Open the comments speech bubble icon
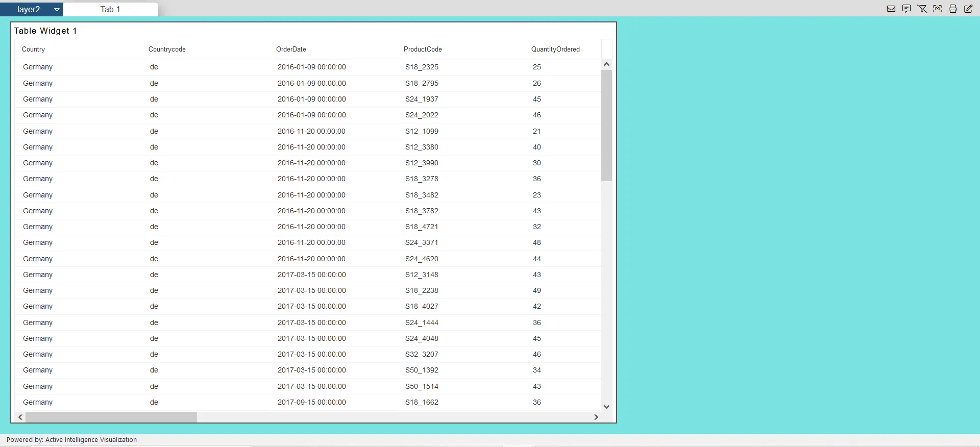The image size is (980, 447). [x=906, y=9]
